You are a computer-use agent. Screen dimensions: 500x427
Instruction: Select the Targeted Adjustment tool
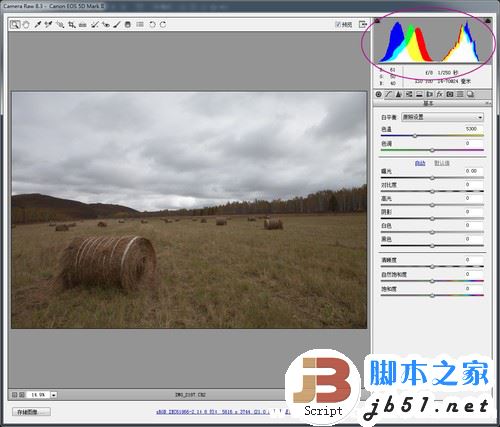point(60,24)
